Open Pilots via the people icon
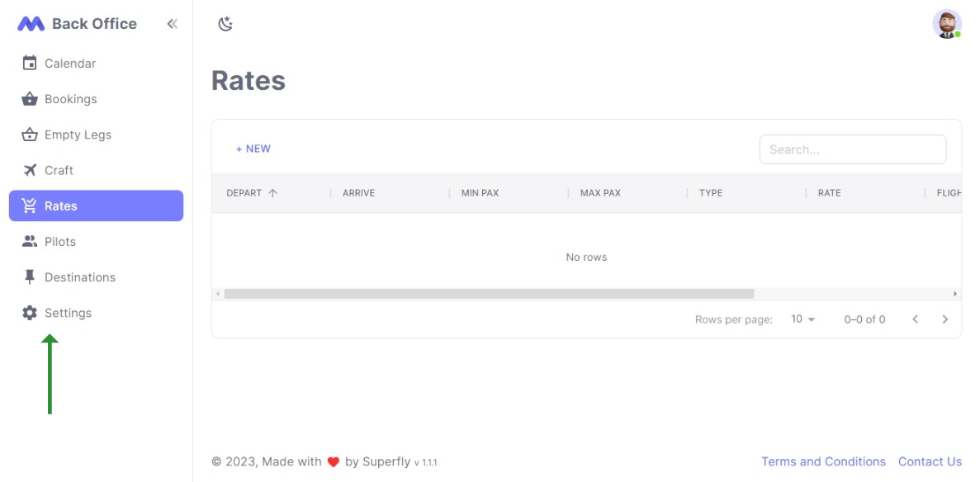 (x=31, y=241)
